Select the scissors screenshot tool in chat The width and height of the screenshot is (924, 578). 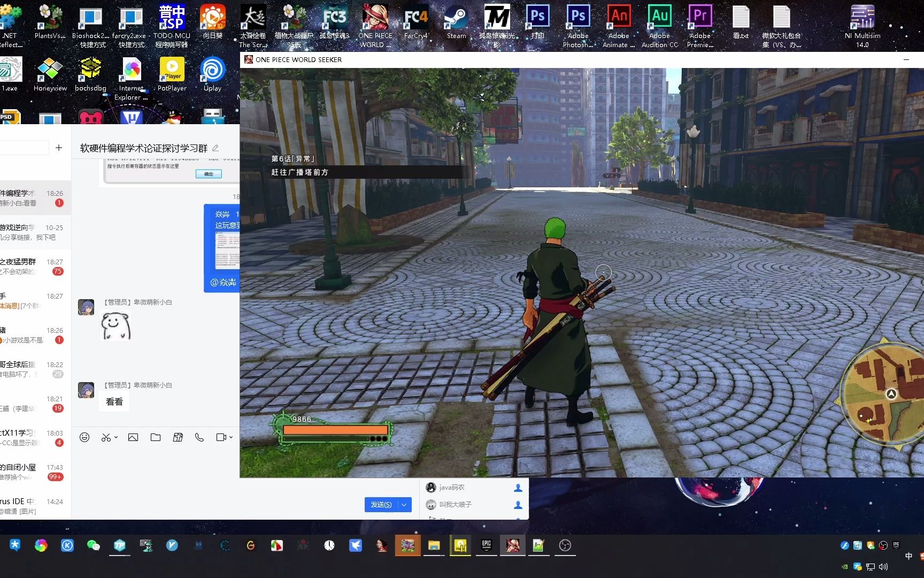(106, 437)
